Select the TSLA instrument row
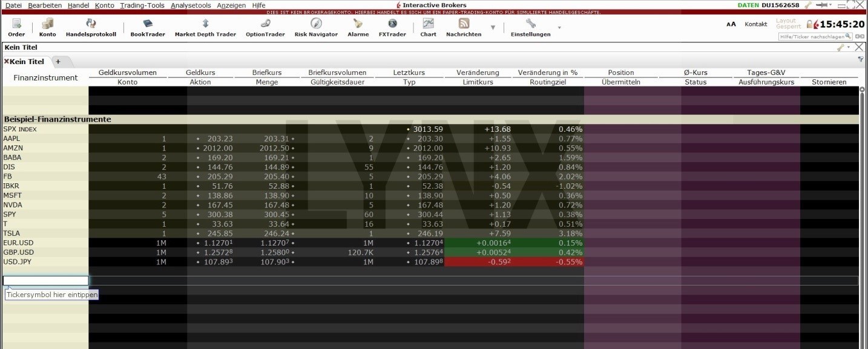 (x=431, y=233)
